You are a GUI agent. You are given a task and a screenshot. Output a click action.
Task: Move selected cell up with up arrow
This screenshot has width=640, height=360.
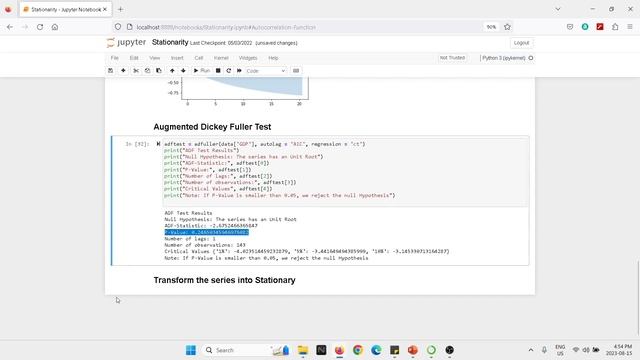[172, 71]
